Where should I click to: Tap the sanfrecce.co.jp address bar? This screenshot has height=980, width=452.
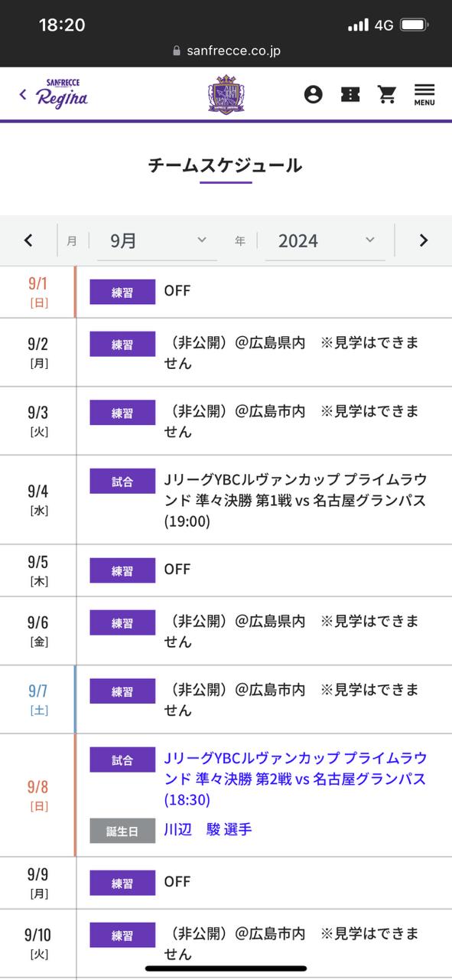click(x=226, y=51)
